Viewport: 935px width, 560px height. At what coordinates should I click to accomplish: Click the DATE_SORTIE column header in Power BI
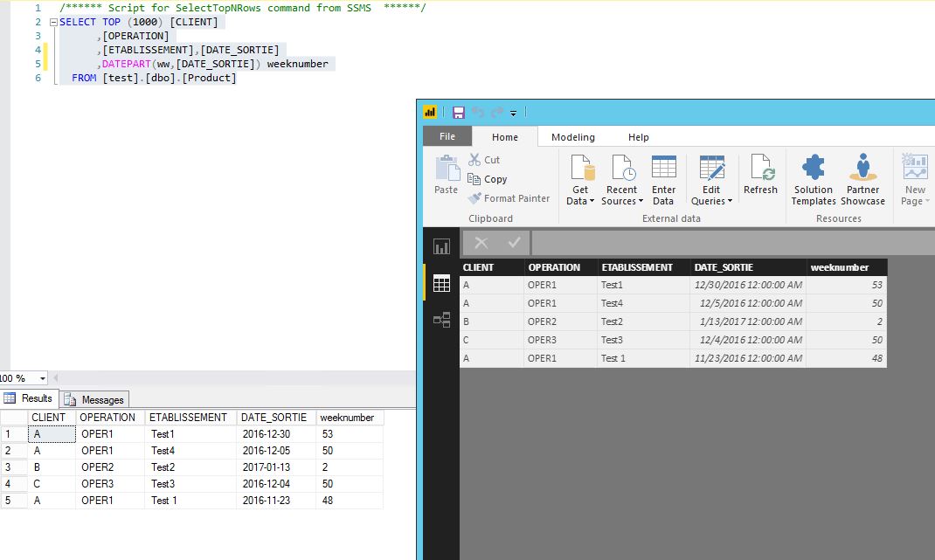[748, 267]
